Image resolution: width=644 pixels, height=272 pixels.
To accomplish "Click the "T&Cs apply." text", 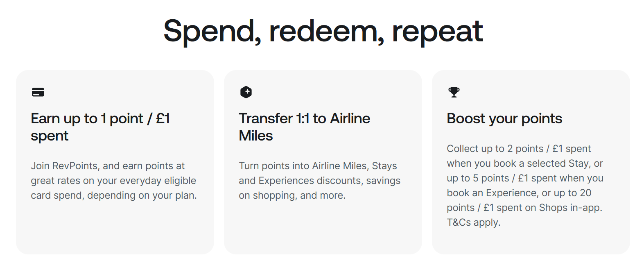I will point(474,222).
